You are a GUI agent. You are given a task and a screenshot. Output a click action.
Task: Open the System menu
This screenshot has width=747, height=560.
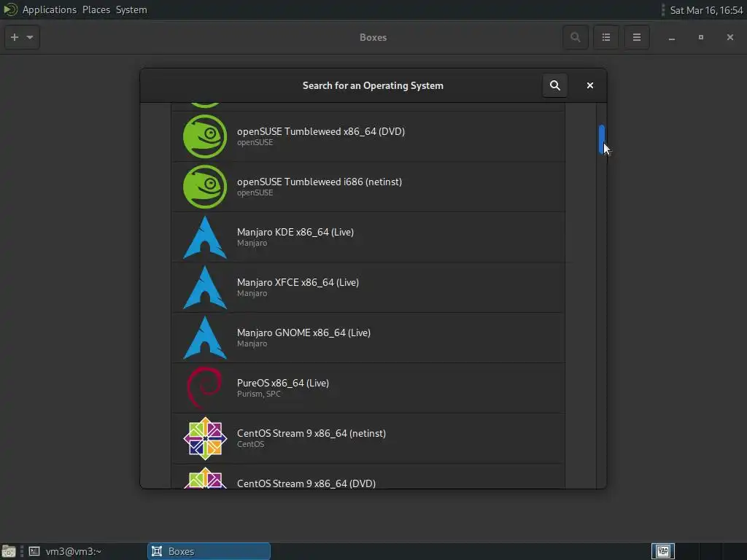coord(131,9)
